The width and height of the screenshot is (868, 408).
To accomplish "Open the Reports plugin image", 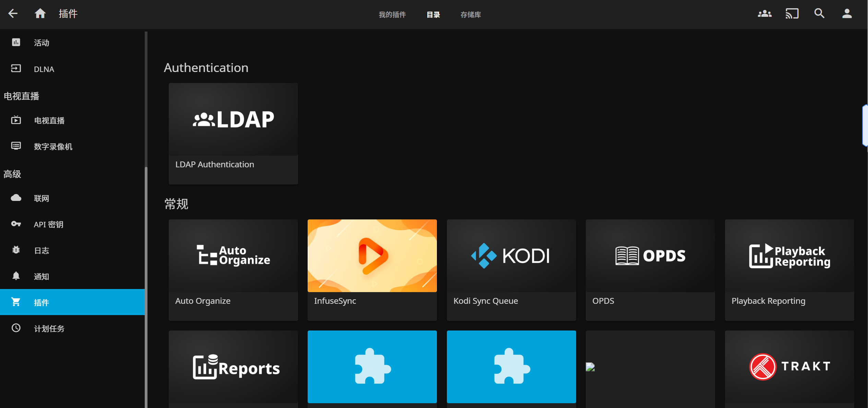I will 233,367.
